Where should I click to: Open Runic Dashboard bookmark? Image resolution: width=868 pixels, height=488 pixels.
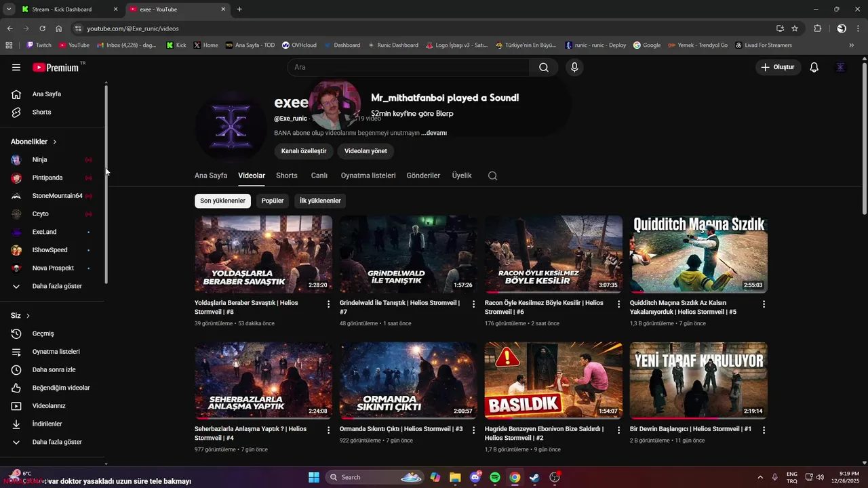[393, 45]
